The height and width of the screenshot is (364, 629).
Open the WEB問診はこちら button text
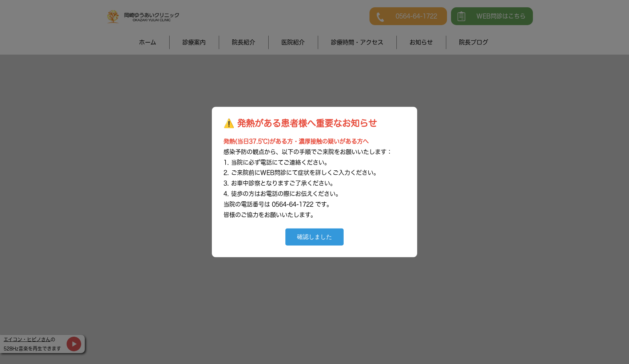click(x=501, y=16)
